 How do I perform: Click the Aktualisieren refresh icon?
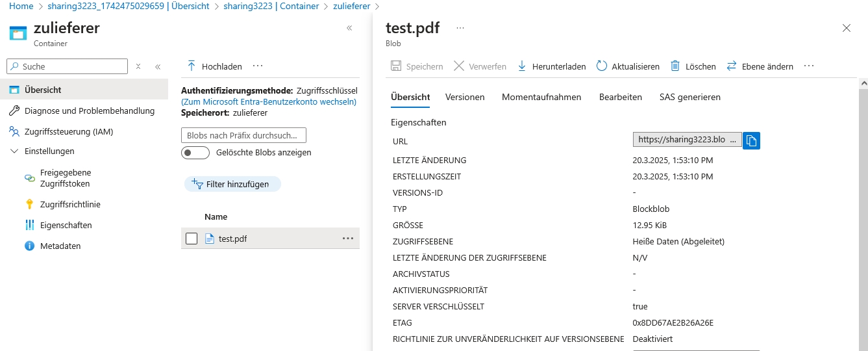(602, 66)
